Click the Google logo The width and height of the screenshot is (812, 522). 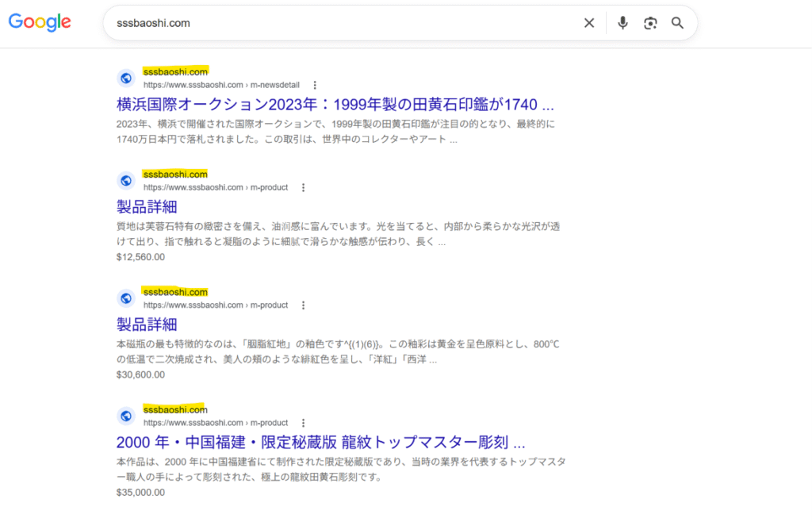(x=40, y=22)
